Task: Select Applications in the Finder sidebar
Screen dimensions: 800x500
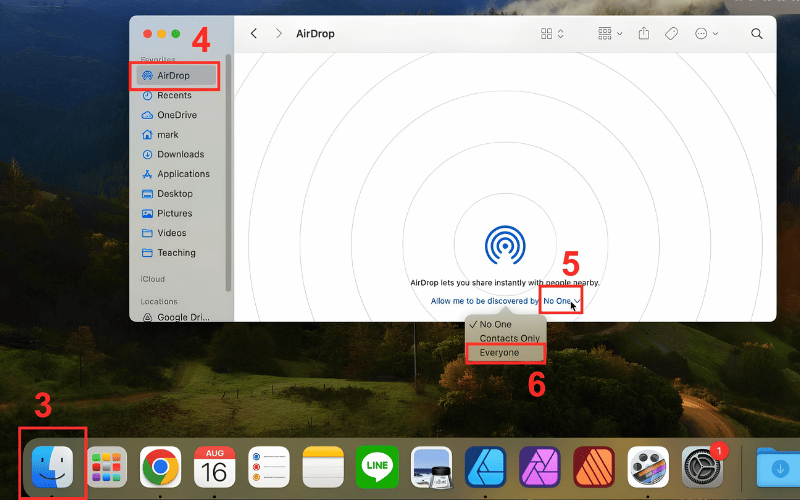Action: click(x=177, y=174)
